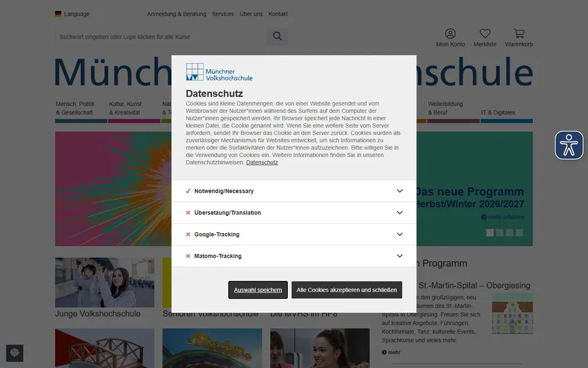Expand the Google-Tracking chevron
Screen dimensions: 588x368
(x=400, y=234)
